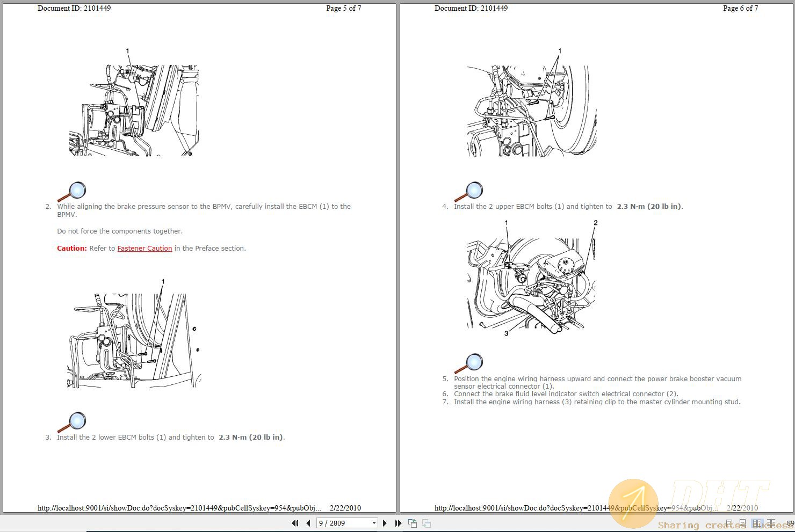Click the 'Page 5 of 7' header text
Image resolution: width=795 pixels, height=532 pixels.
pos(343,8)
